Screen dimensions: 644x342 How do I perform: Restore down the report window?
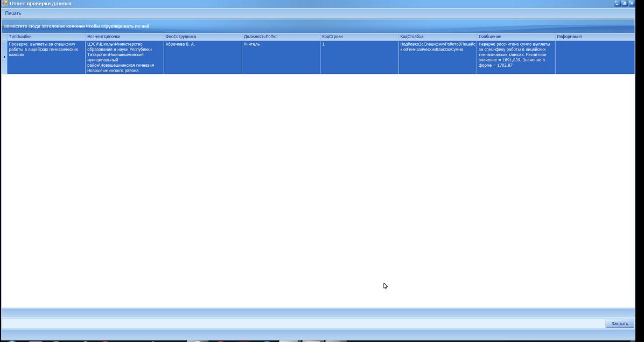[x=625, y=3]
